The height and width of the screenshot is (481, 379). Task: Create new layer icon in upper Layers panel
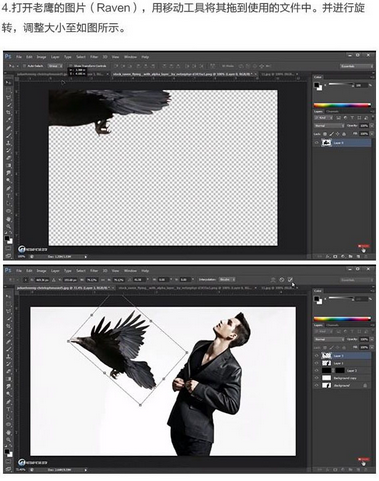click(x=358, y=256)
